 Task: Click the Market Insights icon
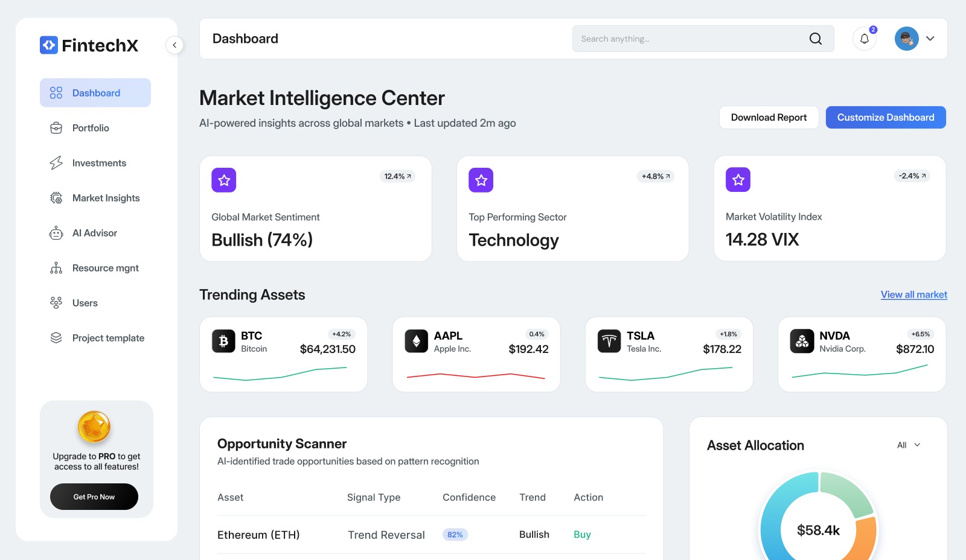point(55,198)
